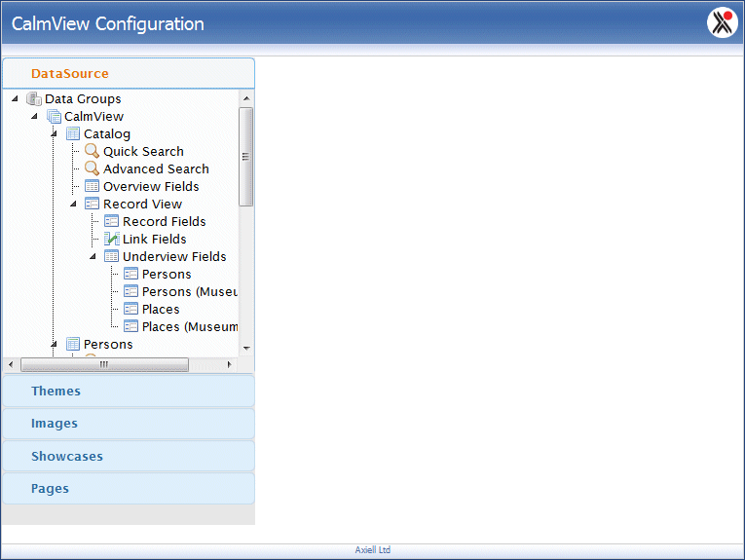The width and height of the screenshot is (745, 560).
Task: Click the tree vertical scrollbar up arrow
Action: point(246,98)
